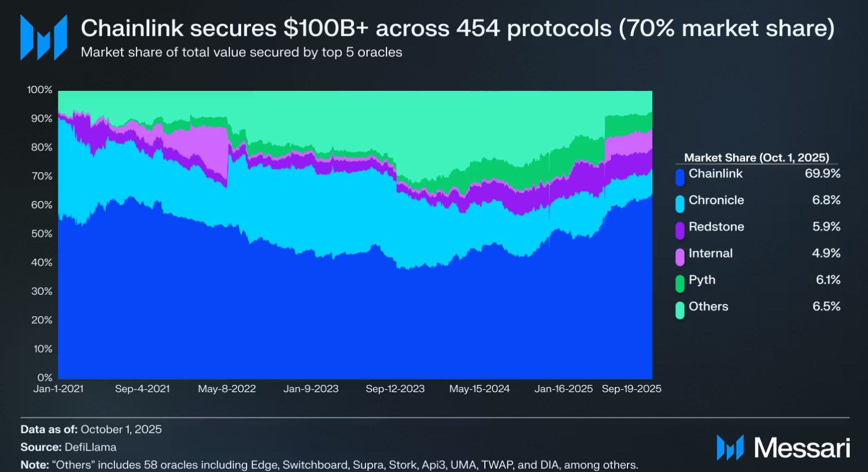
Task: Click the Messari logo icon top-left
Action: click(x=43, y=37)
